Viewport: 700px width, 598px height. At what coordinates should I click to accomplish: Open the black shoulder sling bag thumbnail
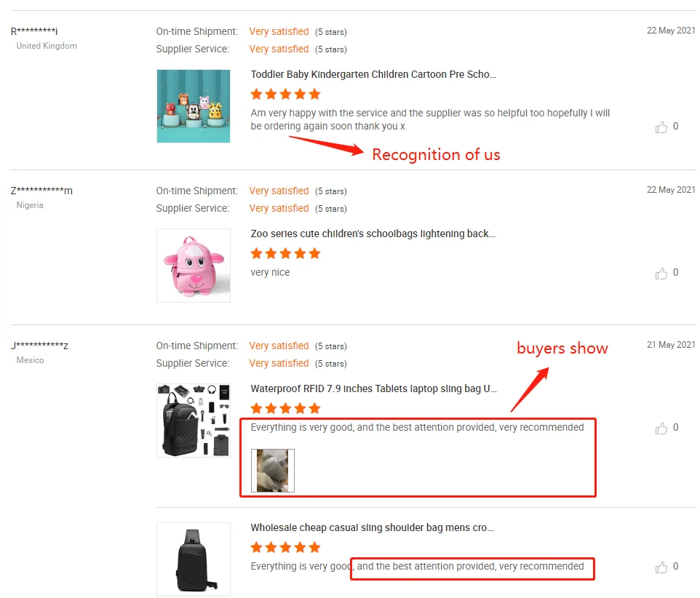pyautogui.click(x=194, y=559)
